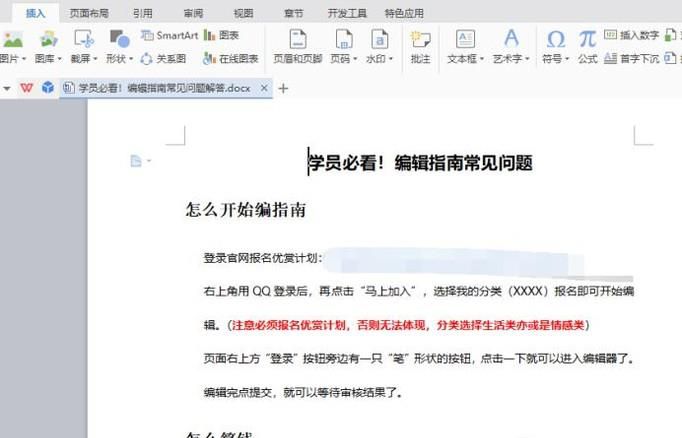Click the Text Box (文本框) icon
The width and height of the screenshot is (682, 438).
click(465, 39)
